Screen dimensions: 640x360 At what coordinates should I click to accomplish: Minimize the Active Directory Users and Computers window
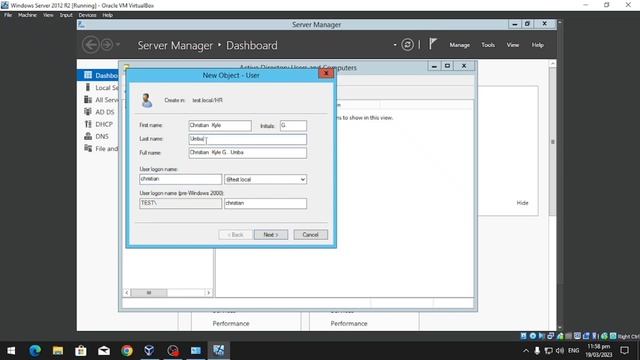[x=434, y=66]
